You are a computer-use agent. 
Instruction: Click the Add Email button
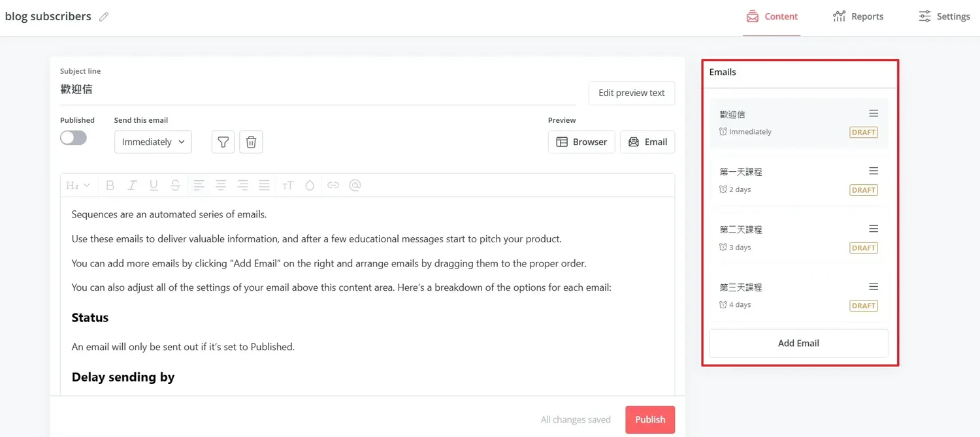pyautogui.click(x=798, y=343)
